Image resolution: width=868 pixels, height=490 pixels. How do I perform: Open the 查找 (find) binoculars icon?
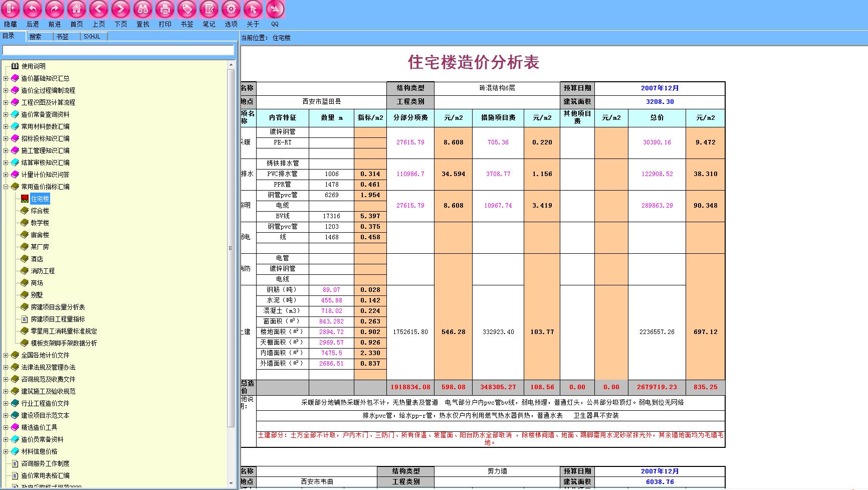tap(143, 10)
